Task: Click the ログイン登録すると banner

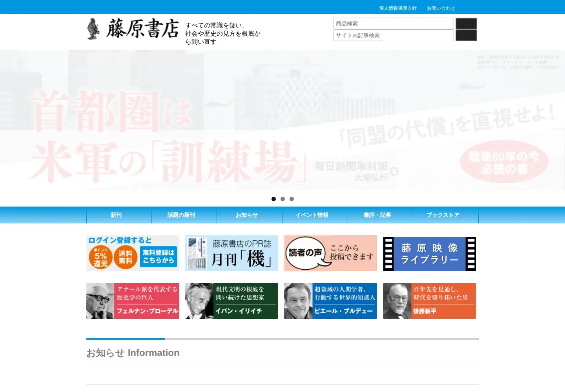Action: pyautogui.click(x=133, y=253)
